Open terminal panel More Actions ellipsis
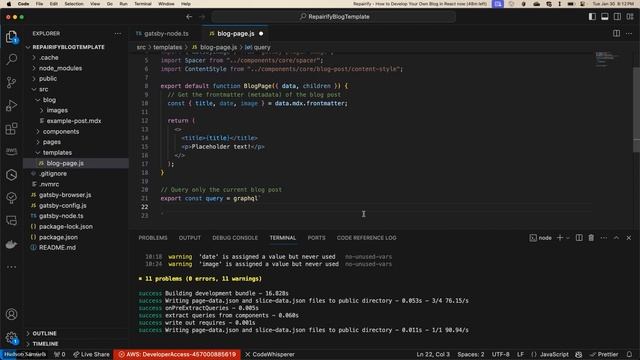This screenshot has width=640, height=360. coord(604,238)
